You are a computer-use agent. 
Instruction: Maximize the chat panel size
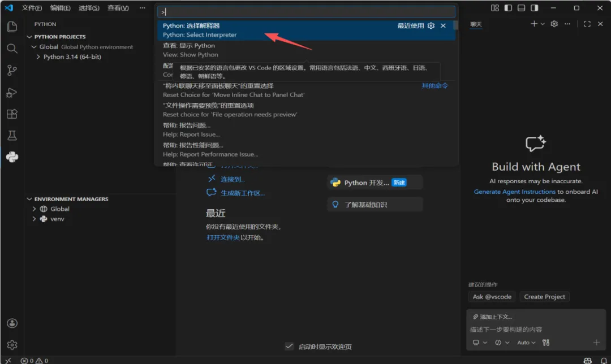click(587, 24)
